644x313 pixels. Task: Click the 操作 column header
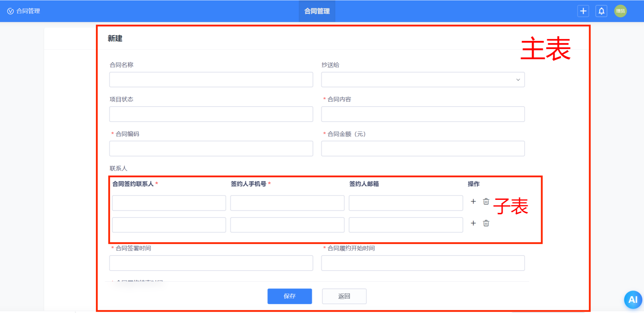tap(474, 184)
